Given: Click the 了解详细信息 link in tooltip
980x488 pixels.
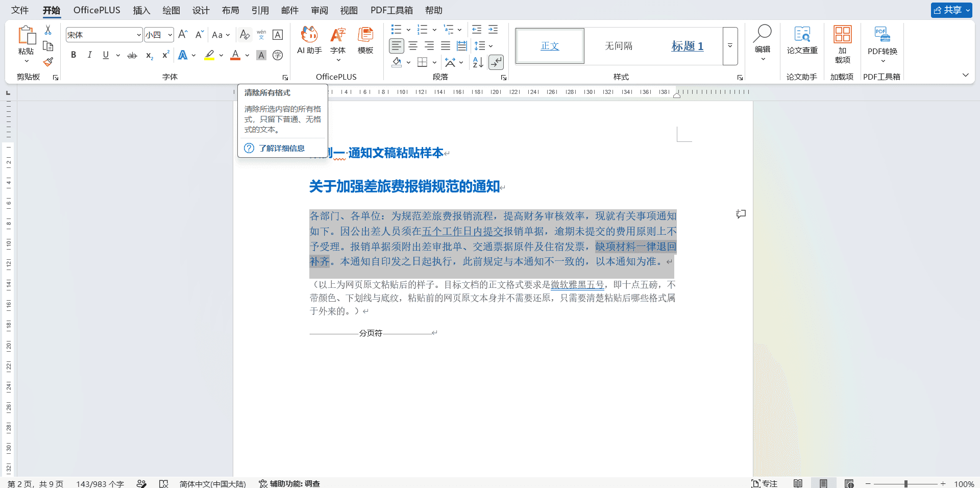Looking at the screenshot, I should point(281,148).
